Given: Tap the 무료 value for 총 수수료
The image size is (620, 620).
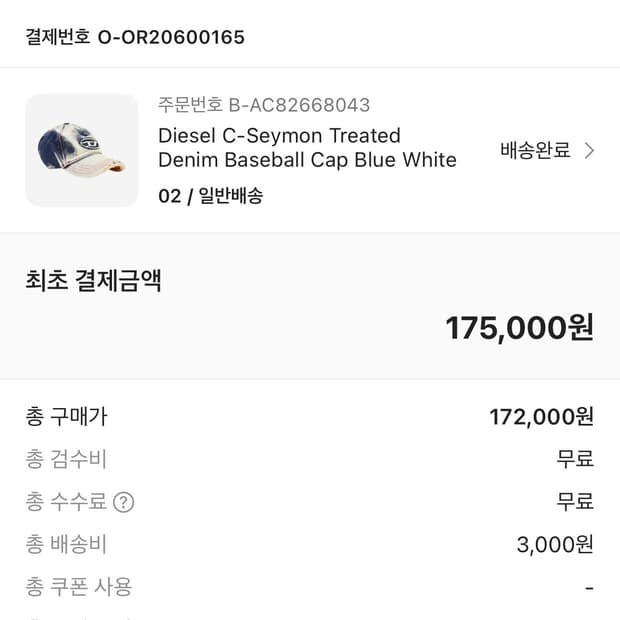Looking at the screenshot, I should [575, 502].
